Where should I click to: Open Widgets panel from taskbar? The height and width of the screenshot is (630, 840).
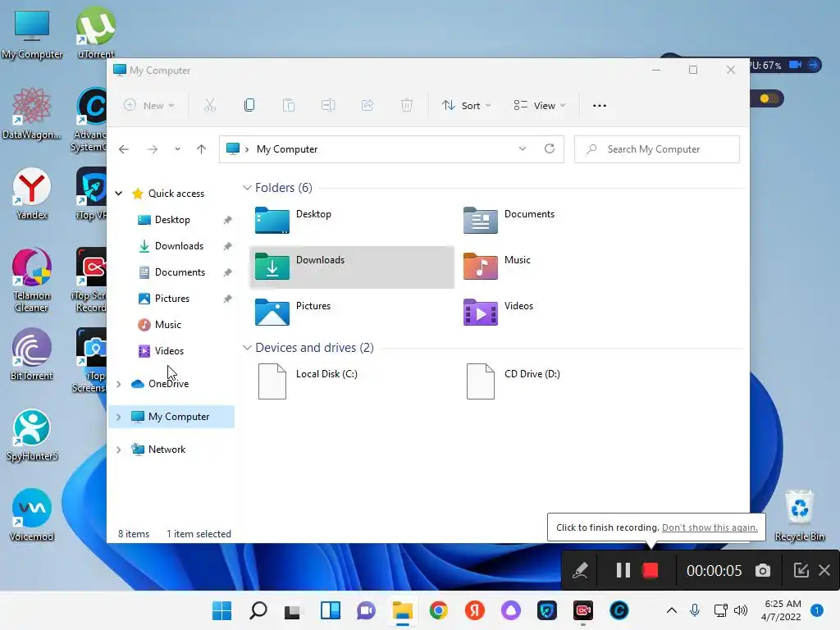[331, 610]
